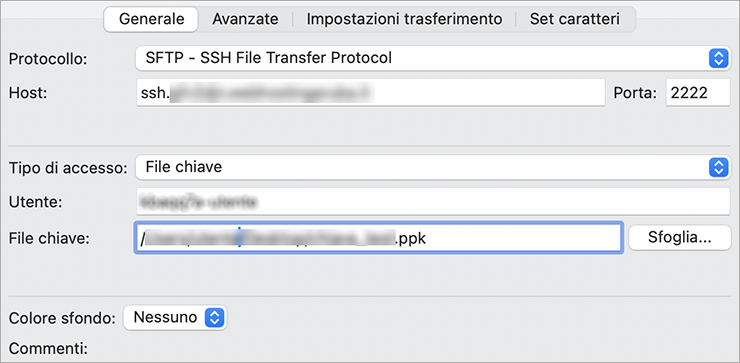Open the Set caratteri tab
This screenshot has height=363, width=740.
[x=574, y=19]
